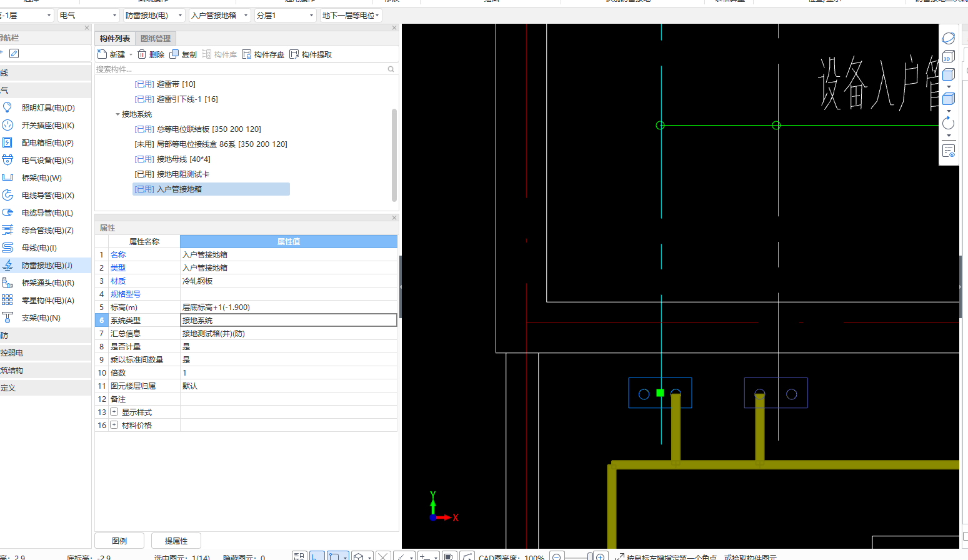The image size is (968, 560).
Task: Switch to the 构件列表 tab
Action: pos(115,38)
